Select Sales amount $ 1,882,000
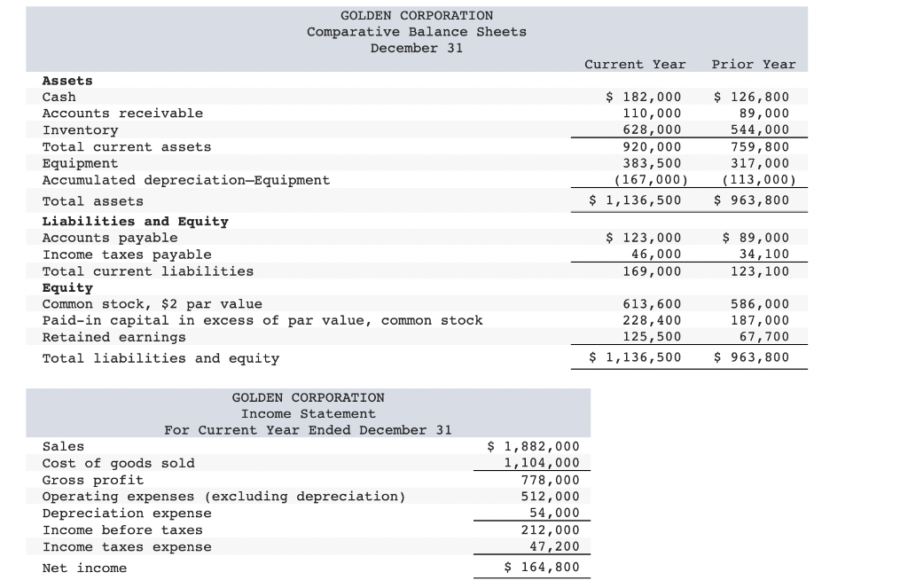Image resolution: width=908 pixels, height=588 pixels. point(533,446)
